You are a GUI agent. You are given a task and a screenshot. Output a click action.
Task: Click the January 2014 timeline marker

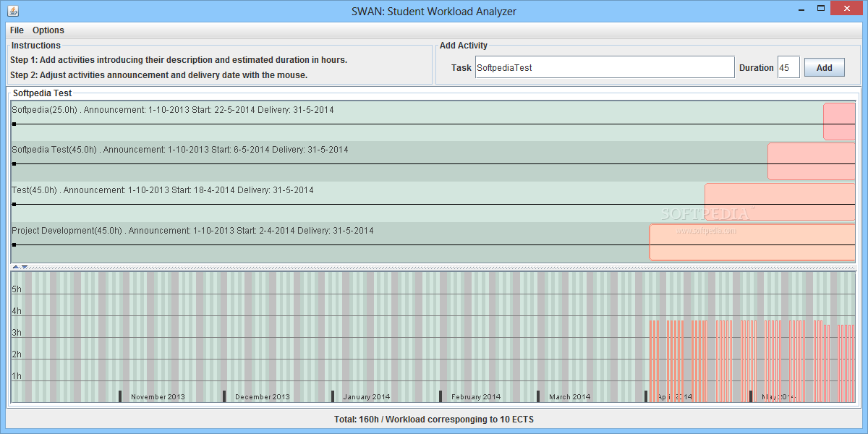click(x=332, y=396)
